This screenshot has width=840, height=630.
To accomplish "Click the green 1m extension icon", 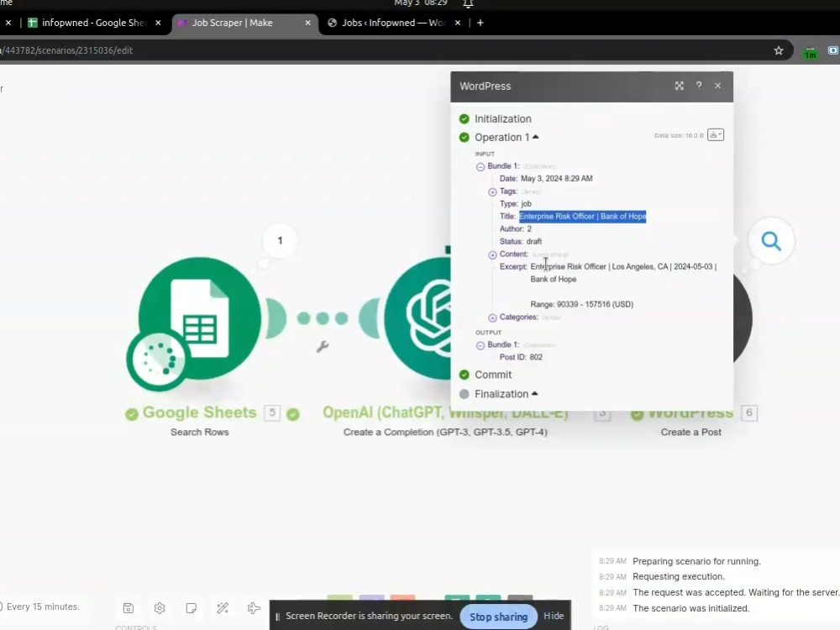I will click(x=810, y=51).
